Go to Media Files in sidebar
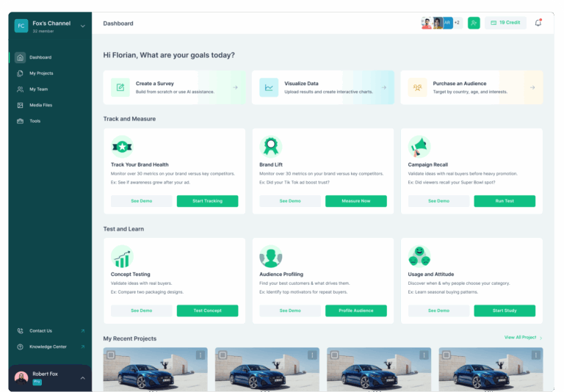Viewport: 564px width, 392px height. 40,105
